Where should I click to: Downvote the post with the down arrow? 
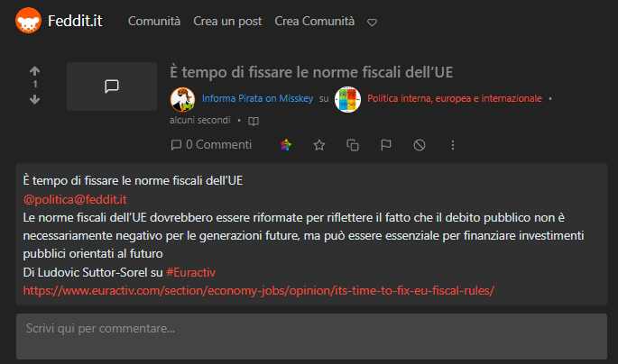tap(34, 99)
